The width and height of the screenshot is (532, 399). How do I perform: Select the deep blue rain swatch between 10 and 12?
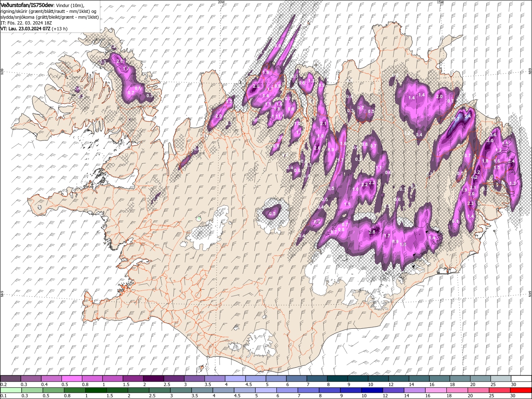(372, 390)
